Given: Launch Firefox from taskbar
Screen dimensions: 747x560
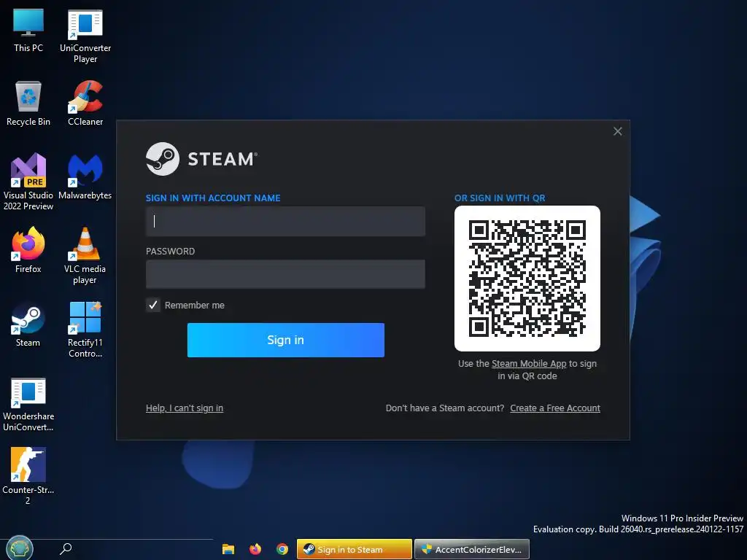Looking at the screenshot, I should tap(255, 549).
